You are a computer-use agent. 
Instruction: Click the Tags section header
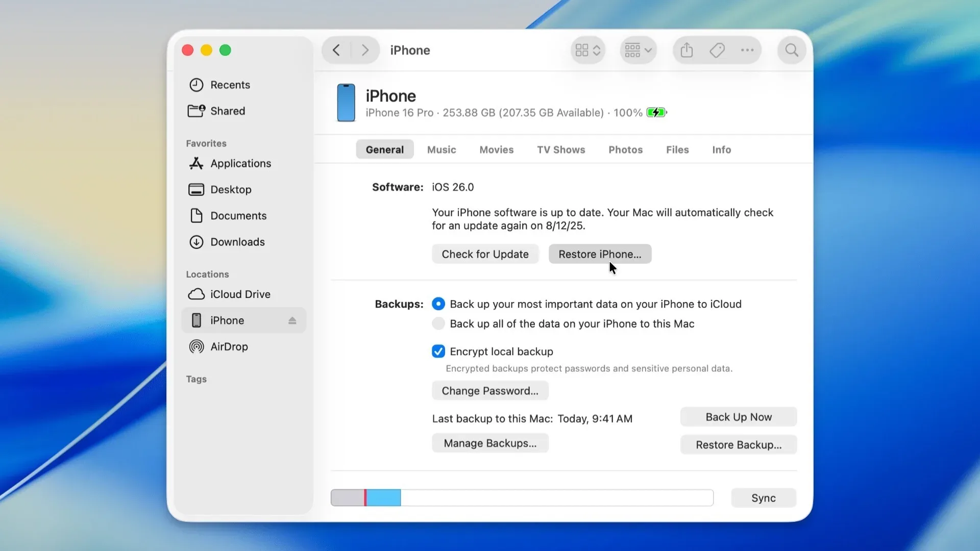(x=196, y=379)
